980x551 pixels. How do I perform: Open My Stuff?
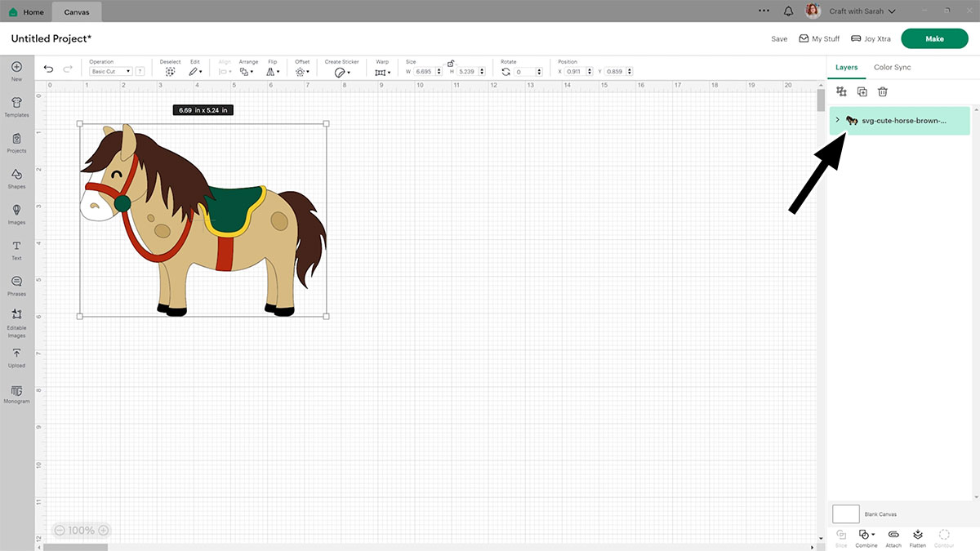point(819,38)
